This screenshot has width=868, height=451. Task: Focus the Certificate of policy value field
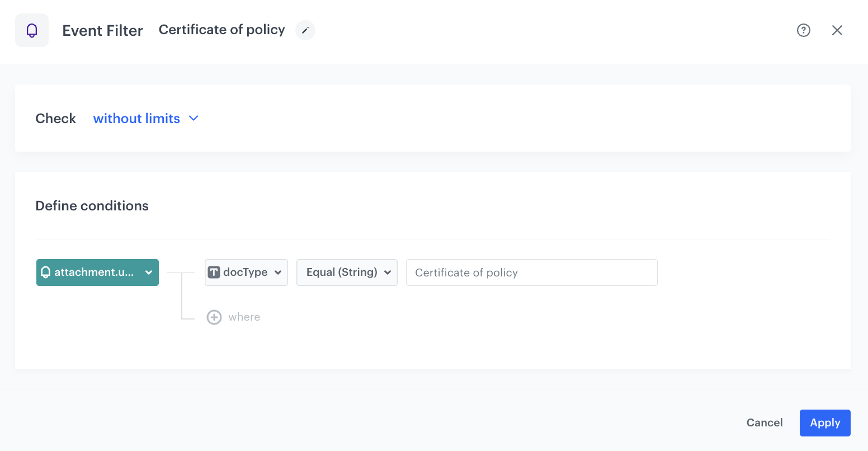point(531,273)
